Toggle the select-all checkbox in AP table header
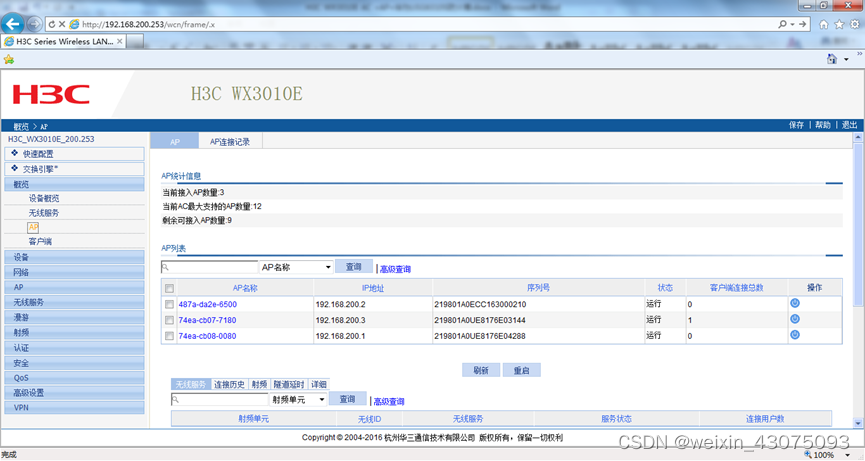This screenshot has width=865, height=461. pos(169,288)
